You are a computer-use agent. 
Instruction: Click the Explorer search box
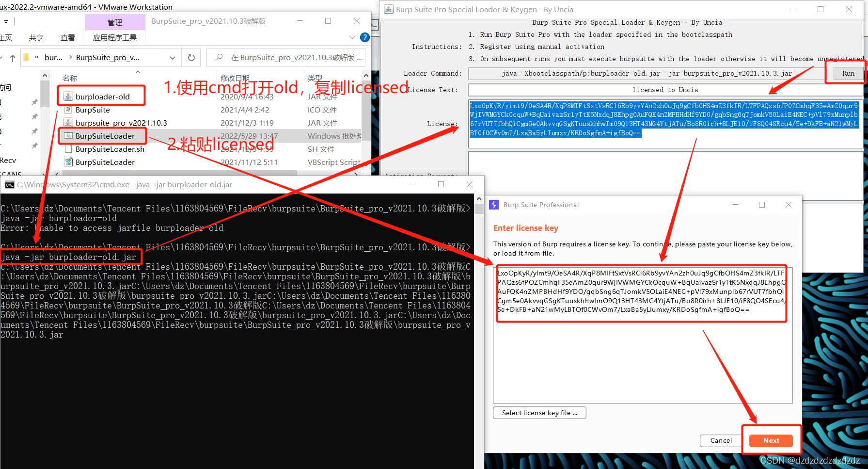tap(286, 58)
